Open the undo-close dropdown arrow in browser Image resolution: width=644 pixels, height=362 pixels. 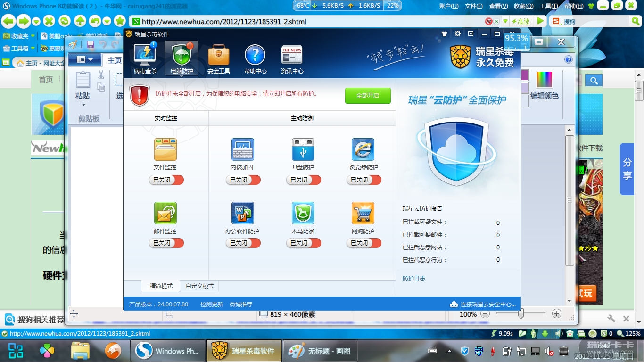[107, 22]
